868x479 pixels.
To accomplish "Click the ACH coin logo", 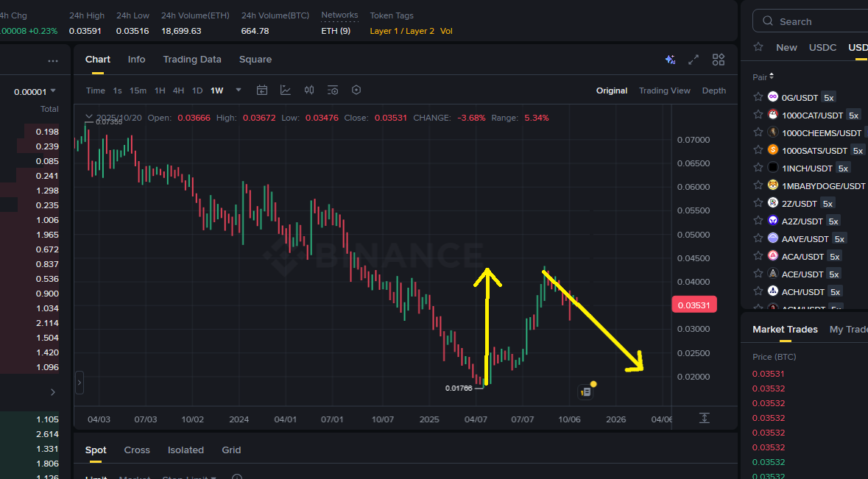I will click(773, 291).
